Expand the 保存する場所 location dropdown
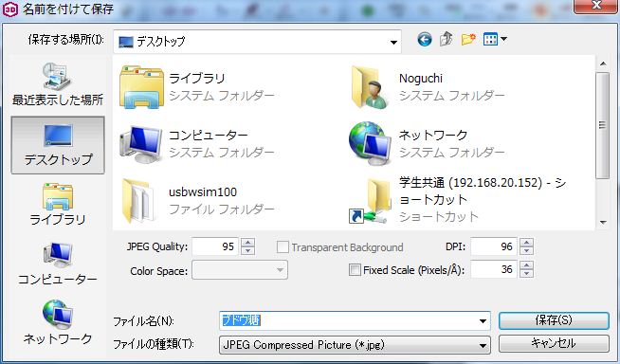Screen dimensions: 620x364 pos(393,42)
